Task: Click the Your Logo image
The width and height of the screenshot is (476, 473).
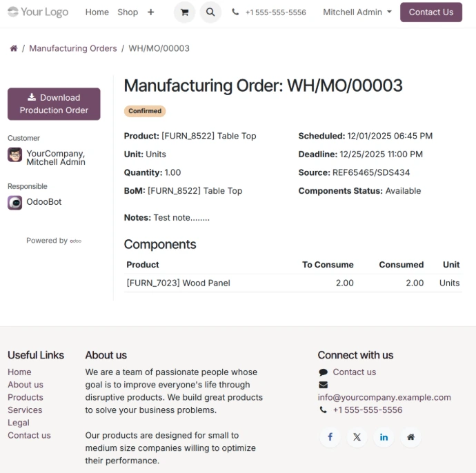Action: (38, 12)
